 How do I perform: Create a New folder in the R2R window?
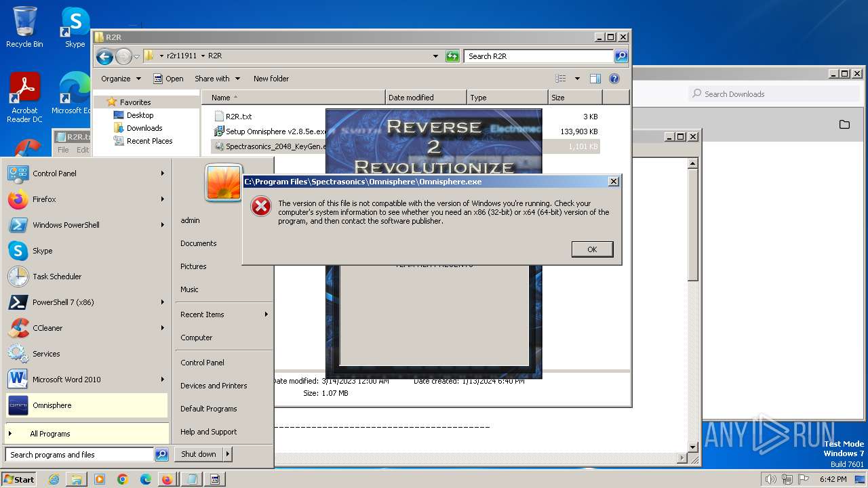271,79
